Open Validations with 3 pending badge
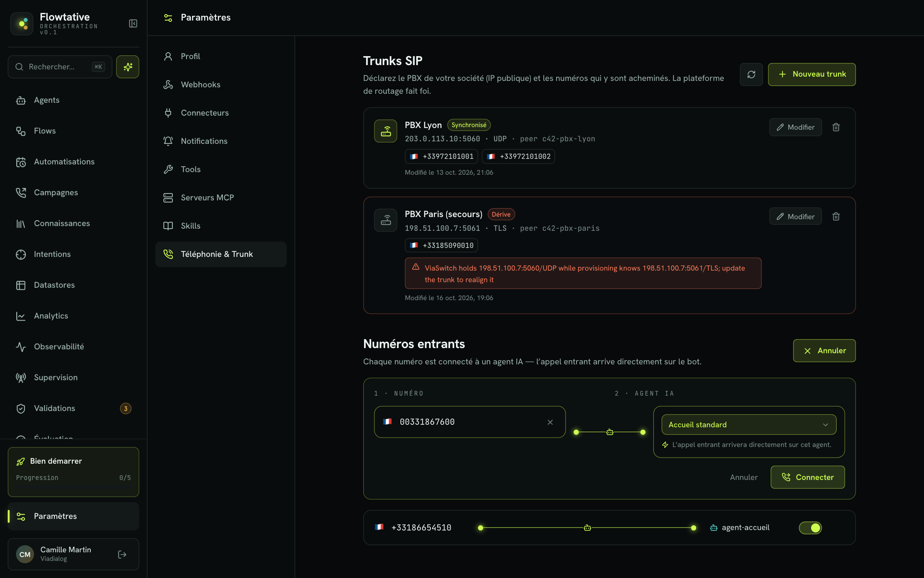The height and width of the screenshot is (578, 924). pos(74,408)
